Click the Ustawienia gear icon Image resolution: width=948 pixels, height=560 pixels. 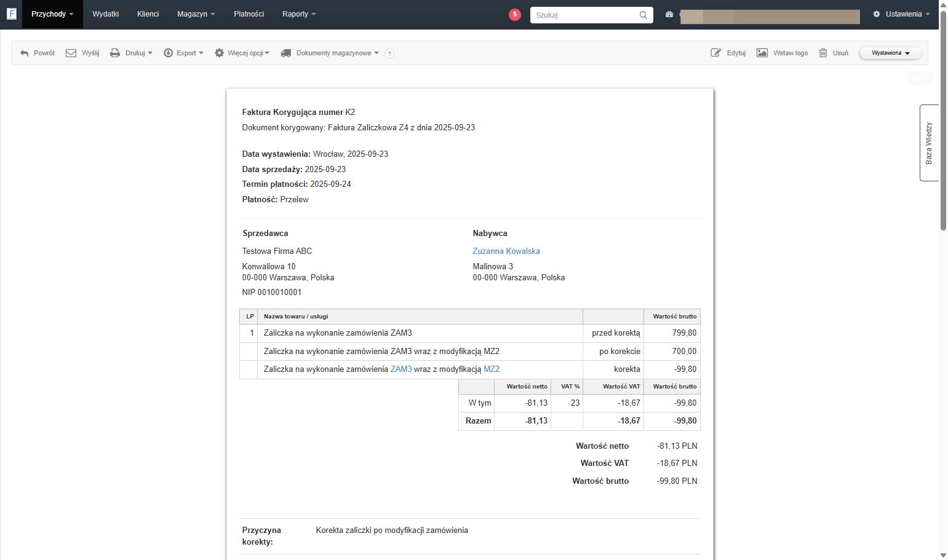click(x=877, y=14)
